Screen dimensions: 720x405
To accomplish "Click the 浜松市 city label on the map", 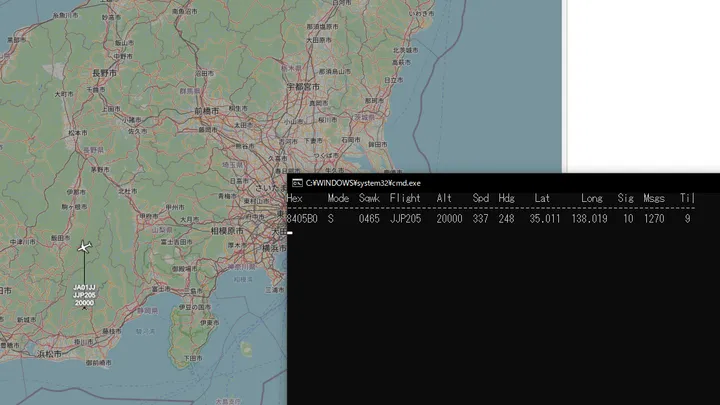I will tap(49, 354).
